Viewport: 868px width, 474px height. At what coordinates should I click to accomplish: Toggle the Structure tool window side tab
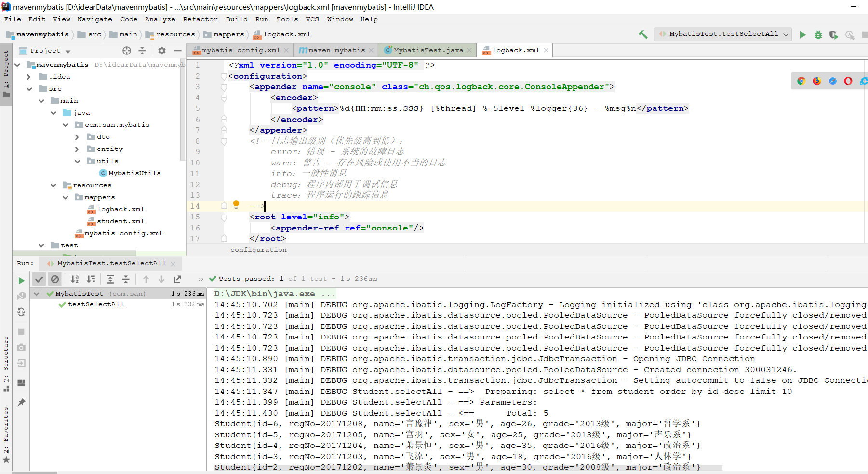6,364
